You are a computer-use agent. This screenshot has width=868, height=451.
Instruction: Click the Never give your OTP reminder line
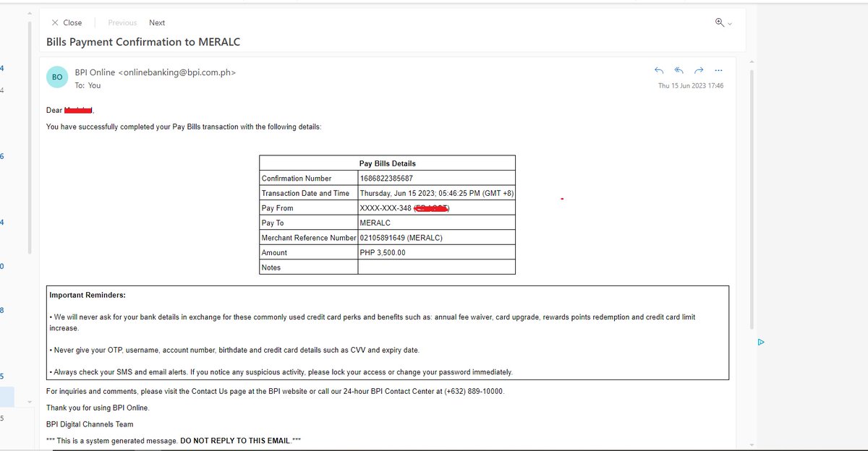click(x=234, y=350)
